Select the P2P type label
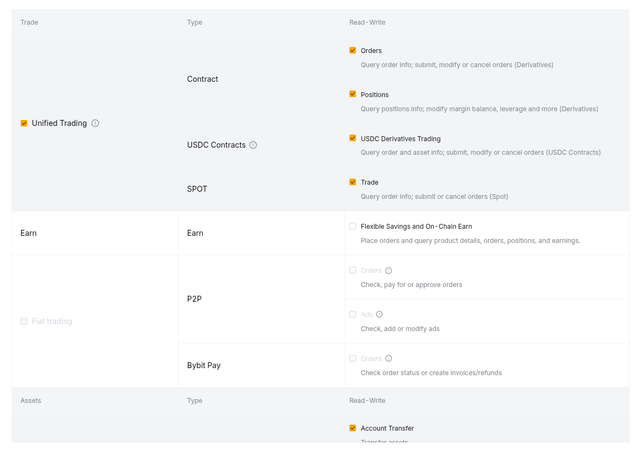 tap(194, 299)
